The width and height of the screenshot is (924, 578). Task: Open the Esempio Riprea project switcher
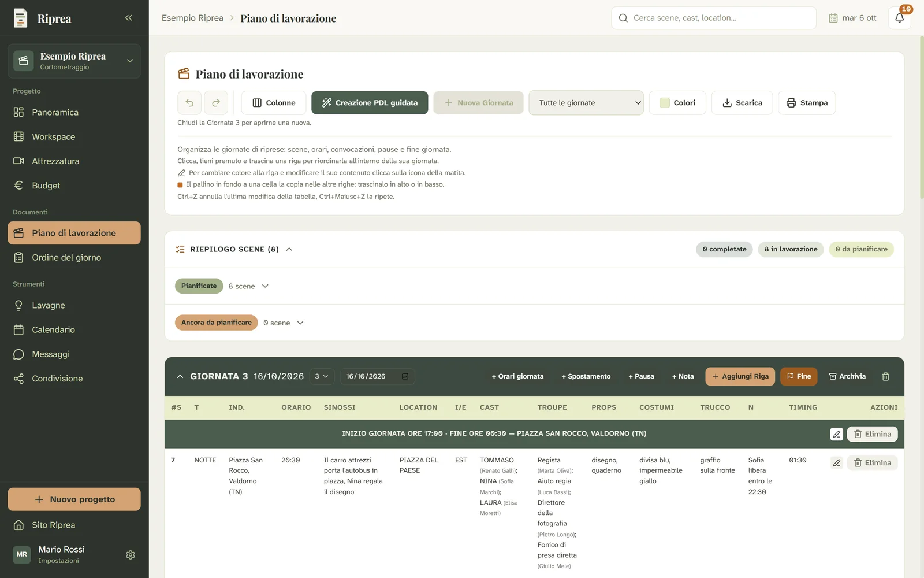click(x=74, y=61)
